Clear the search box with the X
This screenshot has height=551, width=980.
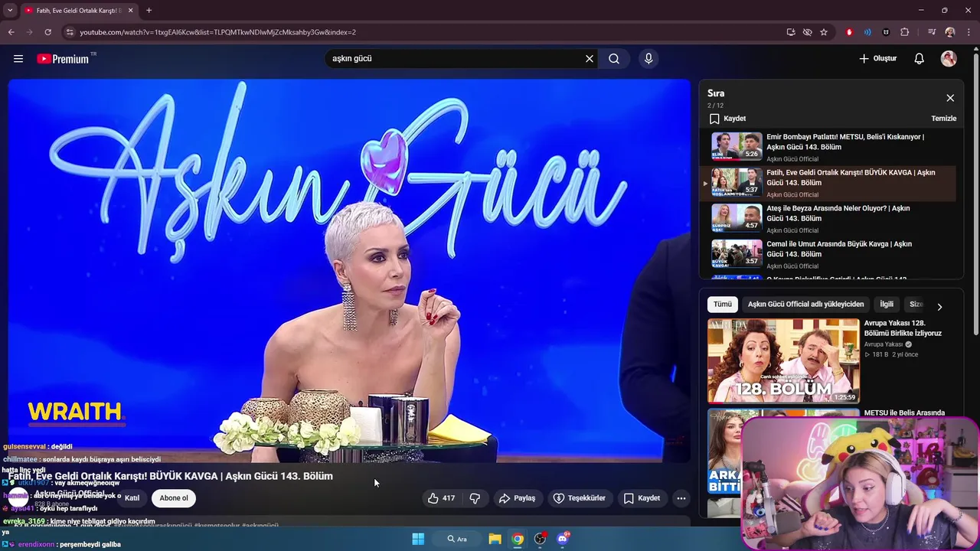(590, 58)
